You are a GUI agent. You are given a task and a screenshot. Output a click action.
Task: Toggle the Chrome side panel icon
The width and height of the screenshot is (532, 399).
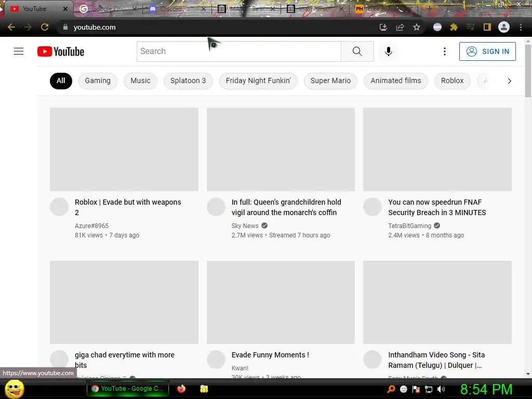(487, 27)
